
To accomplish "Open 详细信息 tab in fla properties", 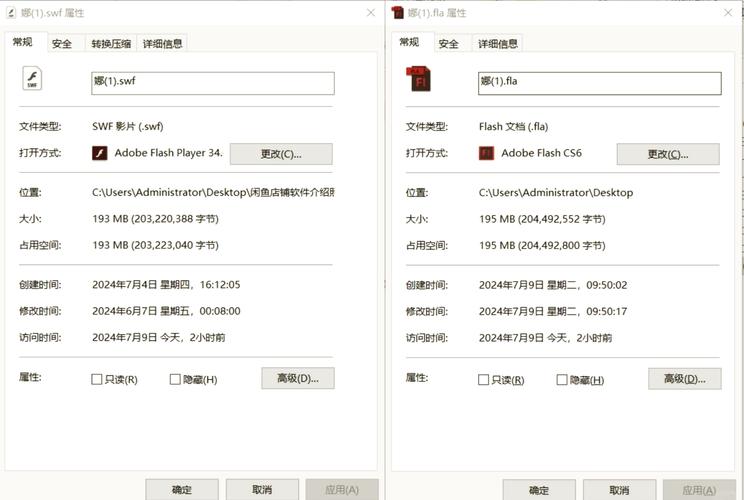I will coord(498,44).
